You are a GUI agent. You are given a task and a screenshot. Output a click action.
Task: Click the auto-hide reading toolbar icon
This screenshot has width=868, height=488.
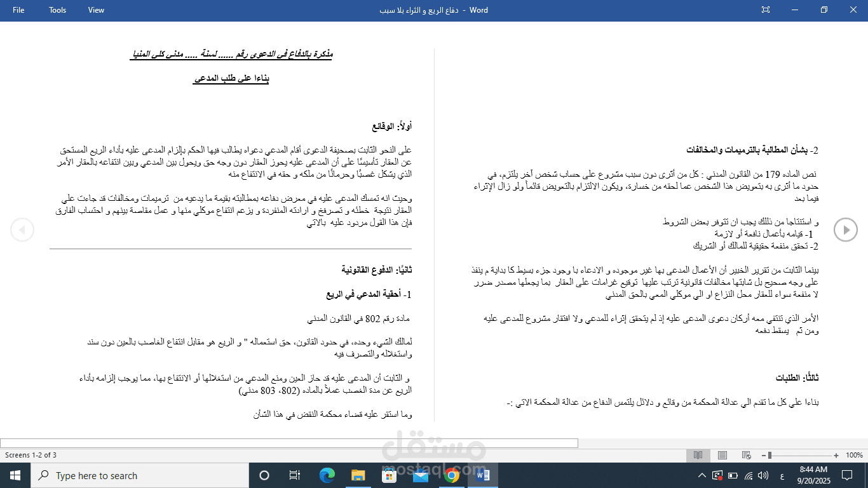766,10
